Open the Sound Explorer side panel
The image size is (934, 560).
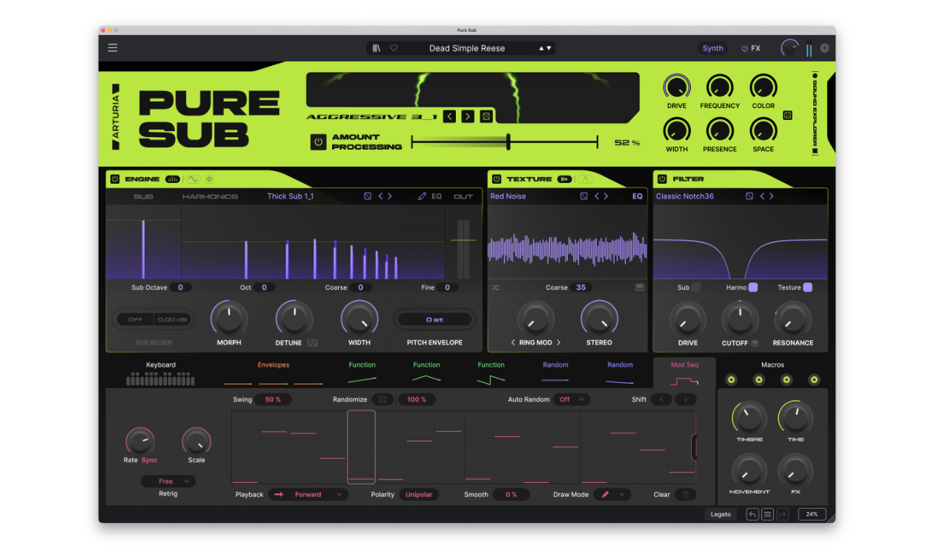pyautogui.click(x=815, y=113)
